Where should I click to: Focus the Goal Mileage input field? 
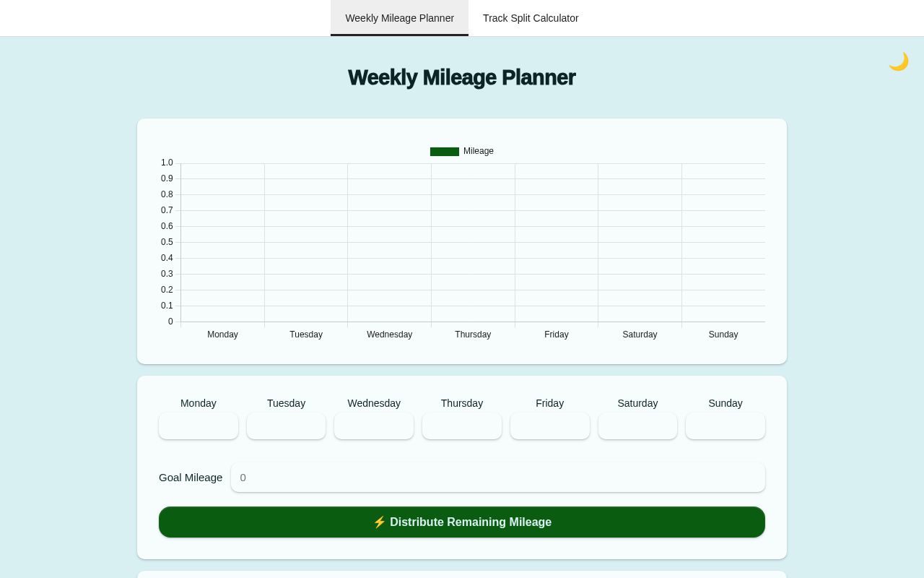[x=498, y=478]
